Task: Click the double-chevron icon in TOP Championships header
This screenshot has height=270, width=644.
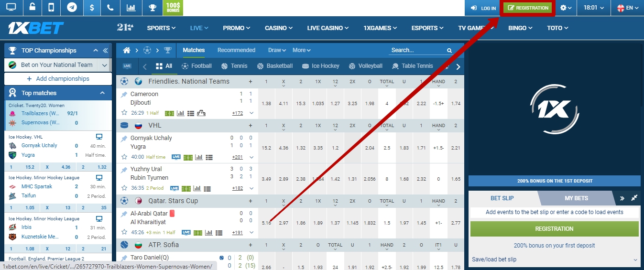Action: 105,50
